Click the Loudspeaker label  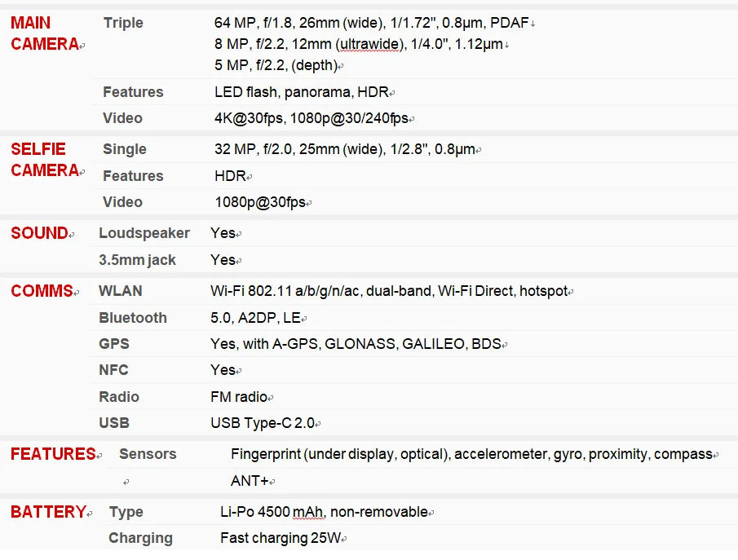tap(144, 233)
